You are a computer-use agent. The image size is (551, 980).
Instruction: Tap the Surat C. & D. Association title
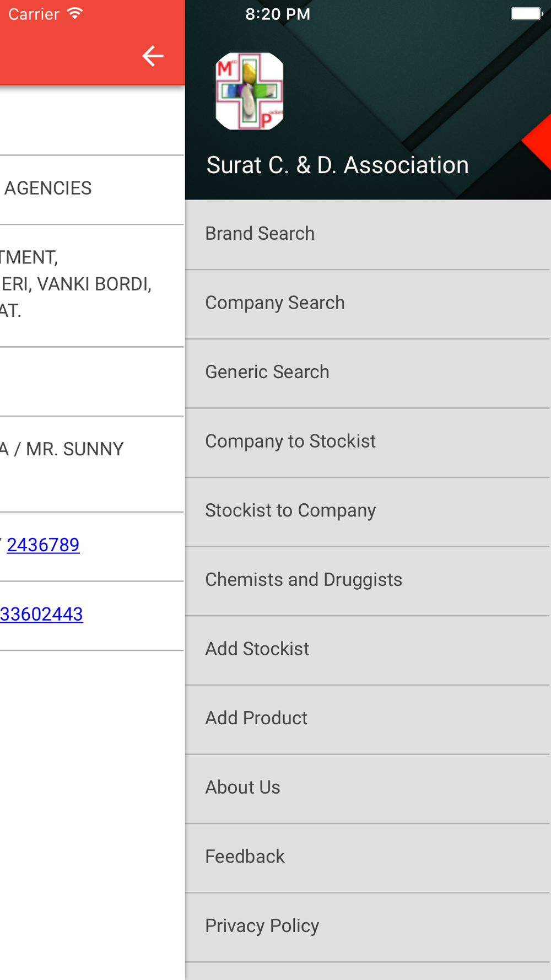337,165
